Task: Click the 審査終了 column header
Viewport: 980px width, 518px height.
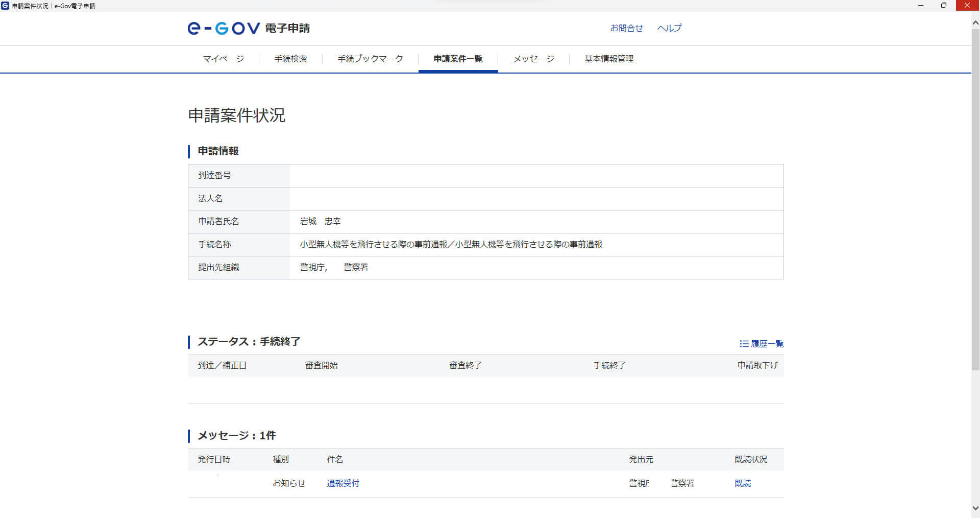Action: [x=465, y=365]
